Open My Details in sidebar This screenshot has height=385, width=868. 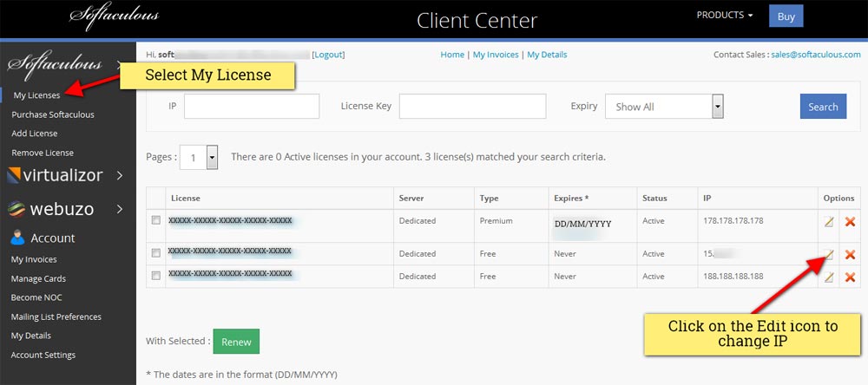tap(30, 336)
